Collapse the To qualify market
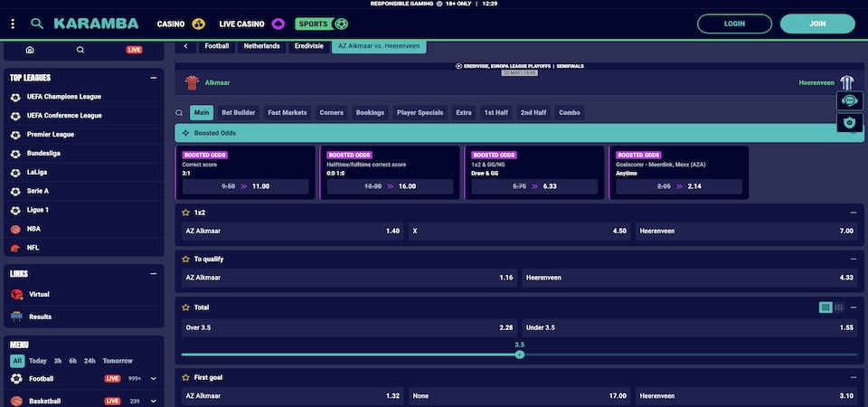Screen dimensions: 868x407 [x=853, y=260]
